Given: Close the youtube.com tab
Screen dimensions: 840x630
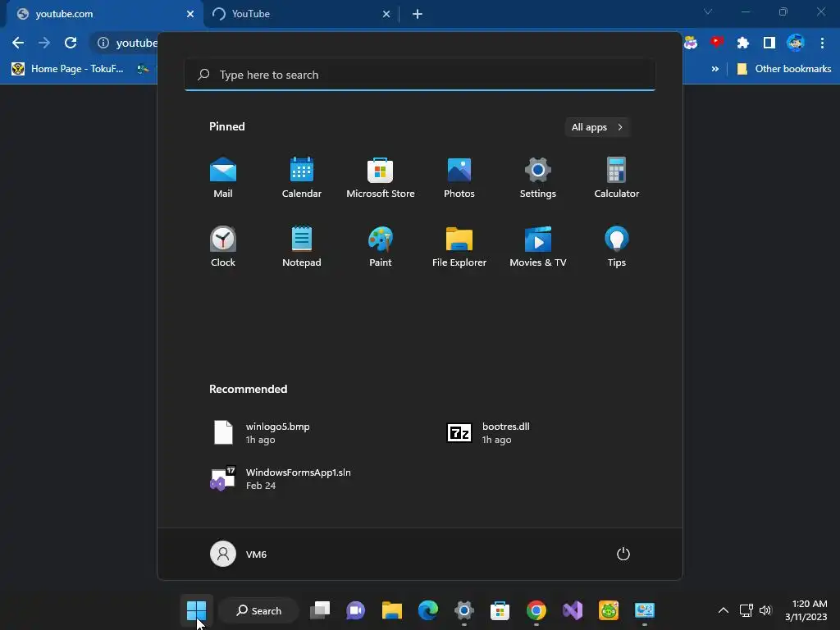Looking at the screenshot, I should pyautogui.click(x=190, y=14).
